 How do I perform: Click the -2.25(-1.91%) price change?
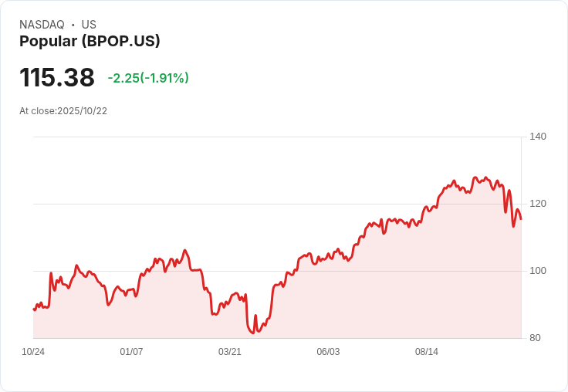point(148,78)
